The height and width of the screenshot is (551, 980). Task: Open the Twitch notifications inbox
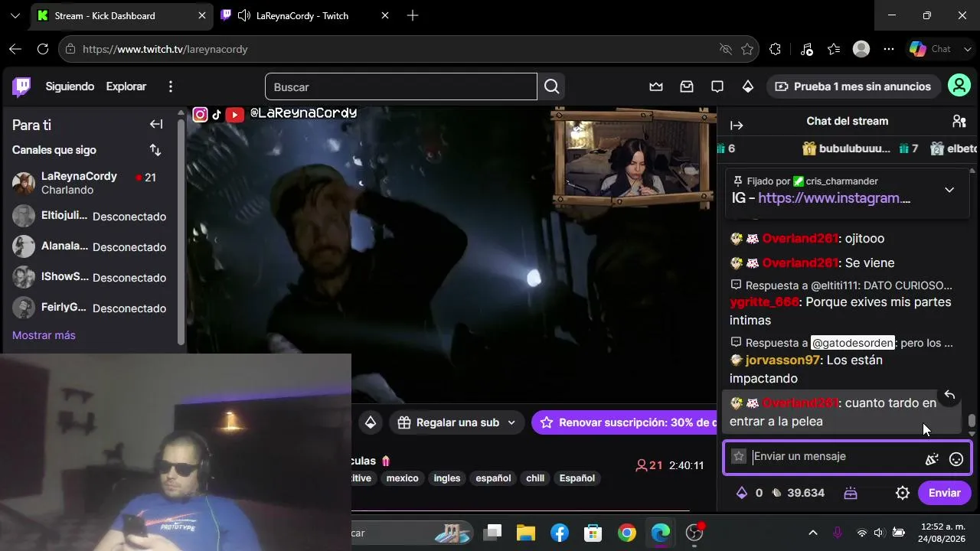pyautogui.click(x=687, y=86)
